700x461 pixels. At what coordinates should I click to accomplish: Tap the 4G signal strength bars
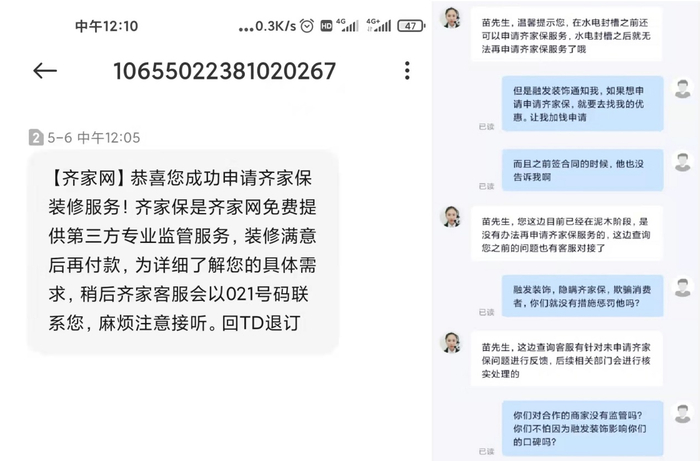[x=348, y=25]
